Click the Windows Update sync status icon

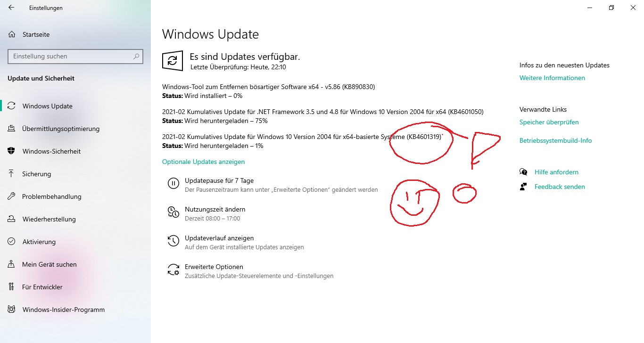click(173, 61)
